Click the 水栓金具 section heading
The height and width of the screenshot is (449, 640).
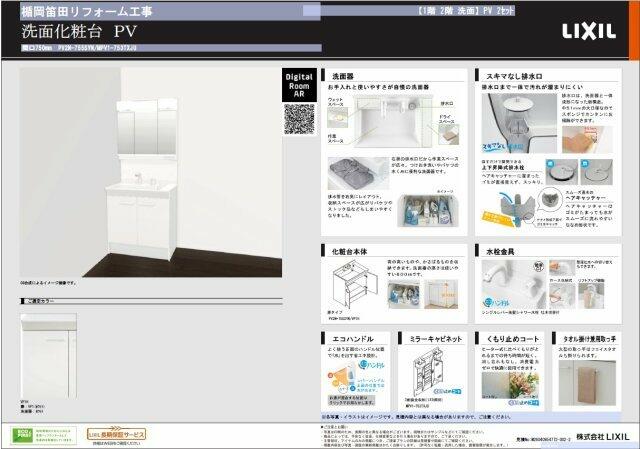tap(500, 252)
